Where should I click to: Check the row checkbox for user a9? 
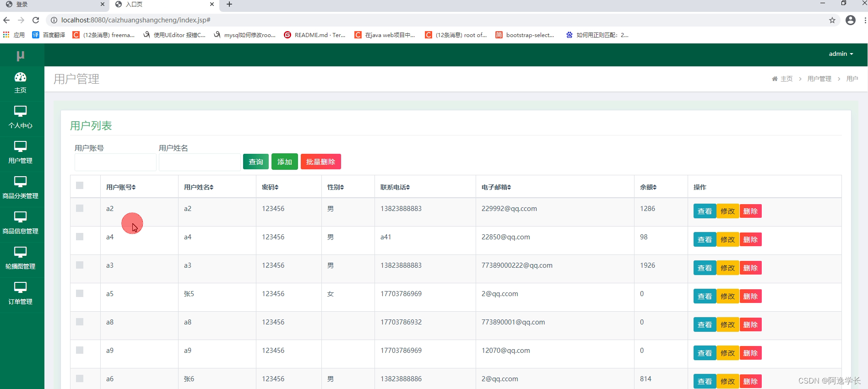[80, 350]
